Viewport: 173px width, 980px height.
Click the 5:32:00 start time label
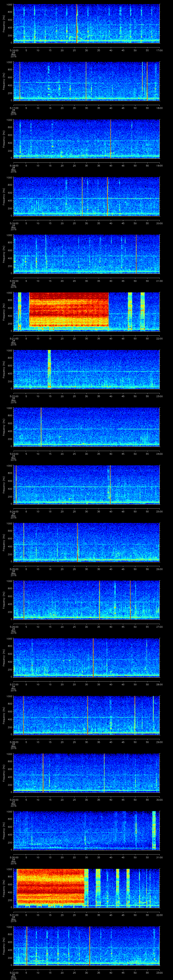coord(14,972)
